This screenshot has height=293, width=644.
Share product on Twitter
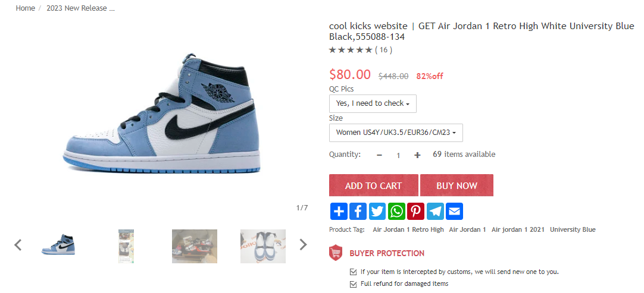[x=377, y=212]
